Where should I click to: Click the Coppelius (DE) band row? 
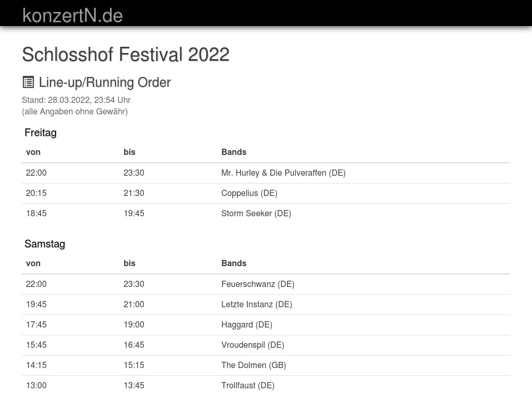coord(249,193)
